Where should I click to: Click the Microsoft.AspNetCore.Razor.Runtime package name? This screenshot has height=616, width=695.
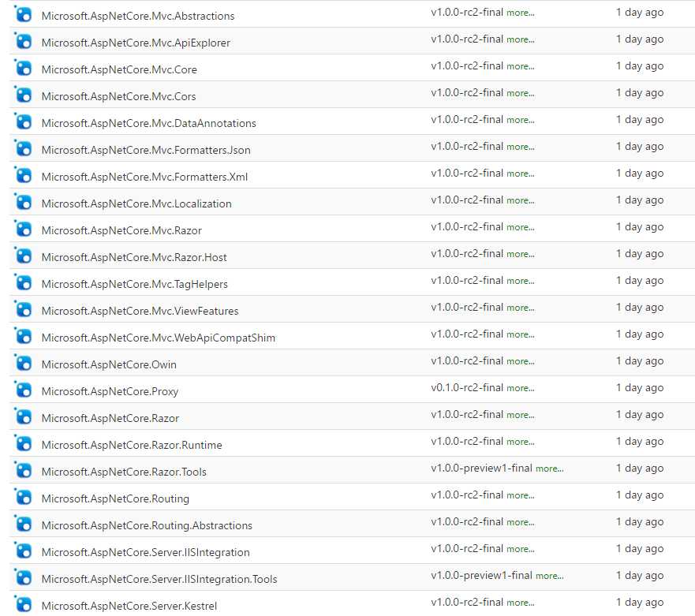click(x=132, y=445)
